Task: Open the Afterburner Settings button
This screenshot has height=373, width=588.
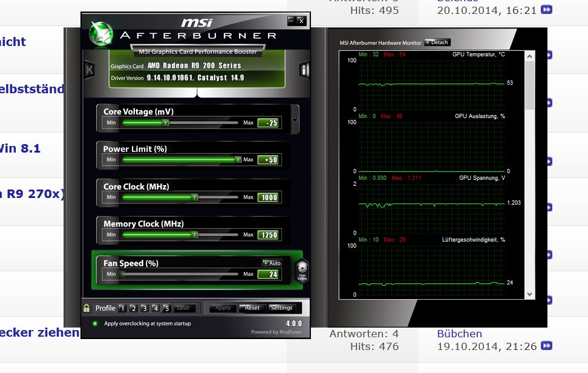Action: pos(281,308)
